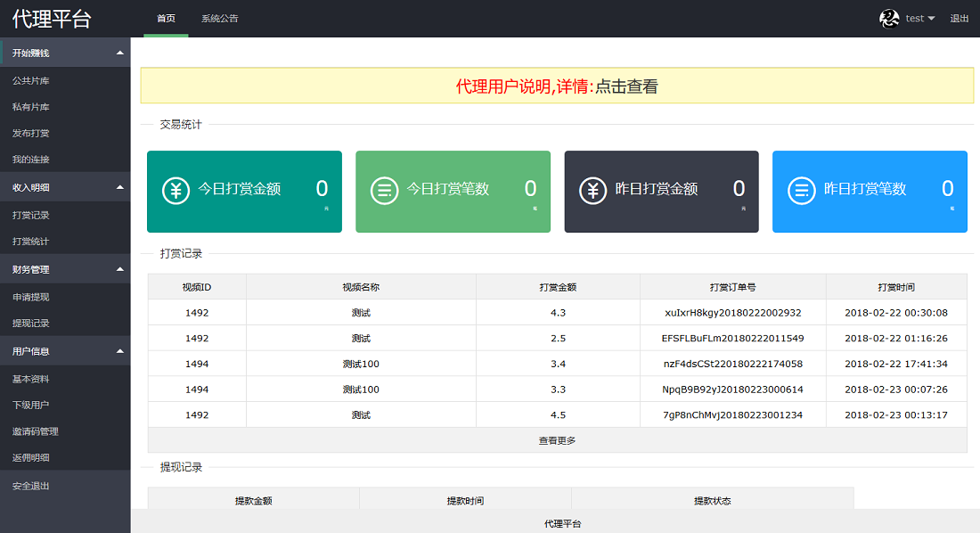Click the user avatar icon beside test
The image size is (980, 533).
889,19
